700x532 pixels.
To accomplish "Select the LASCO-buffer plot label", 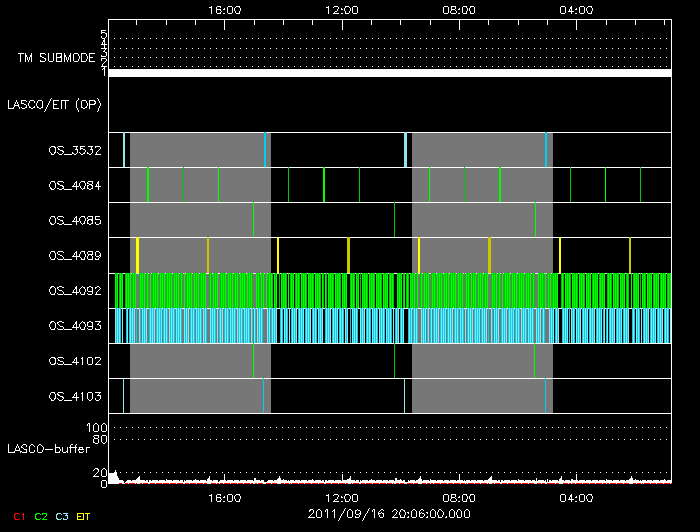I will coord(48,448).
